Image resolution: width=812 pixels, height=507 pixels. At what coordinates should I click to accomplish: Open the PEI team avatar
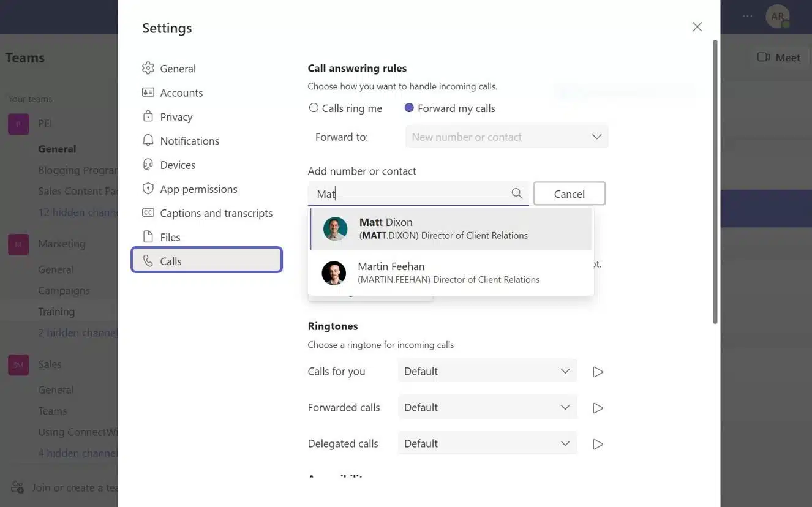18,124
